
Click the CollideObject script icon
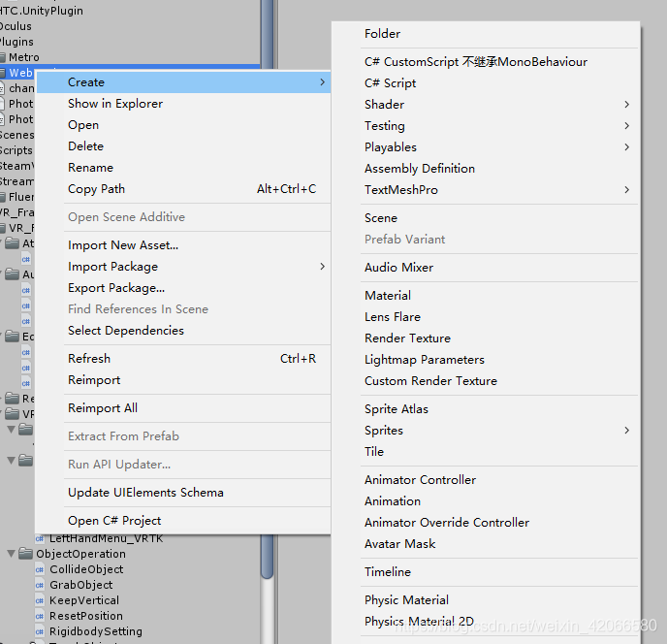point(40,570)
